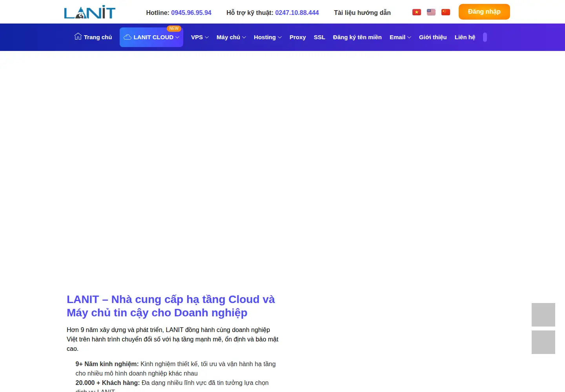Select the text "20.000 + Khách hàng:"
The width and height of the screenshot is (565, 392).
point(108,383)
